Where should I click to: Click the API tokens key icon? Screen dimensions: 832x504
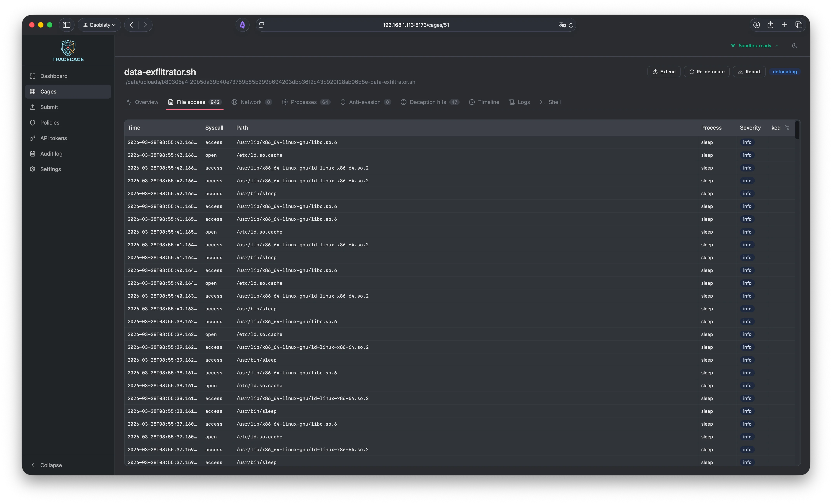pos(33,138)
